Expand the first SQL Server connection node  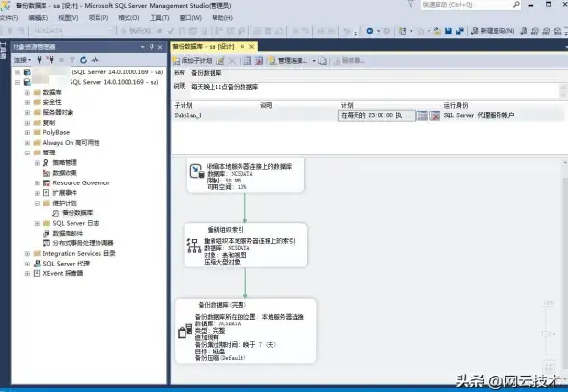click(x=17, y=72)
